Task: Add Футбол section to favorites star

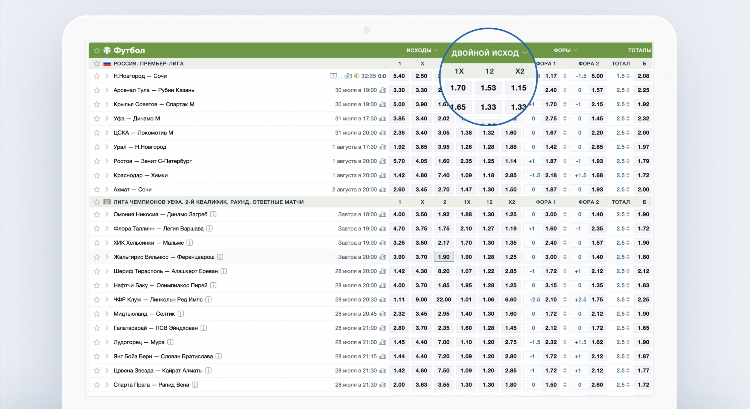Action: pyautogui.click(x=97, y=50)
